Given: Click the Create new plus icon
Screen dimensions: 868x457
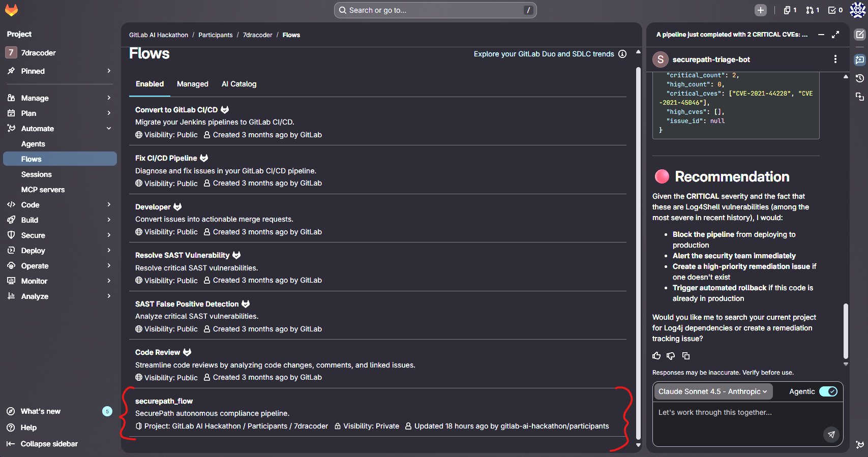Looking at the screenshot, I should click(x=760, y=10).
